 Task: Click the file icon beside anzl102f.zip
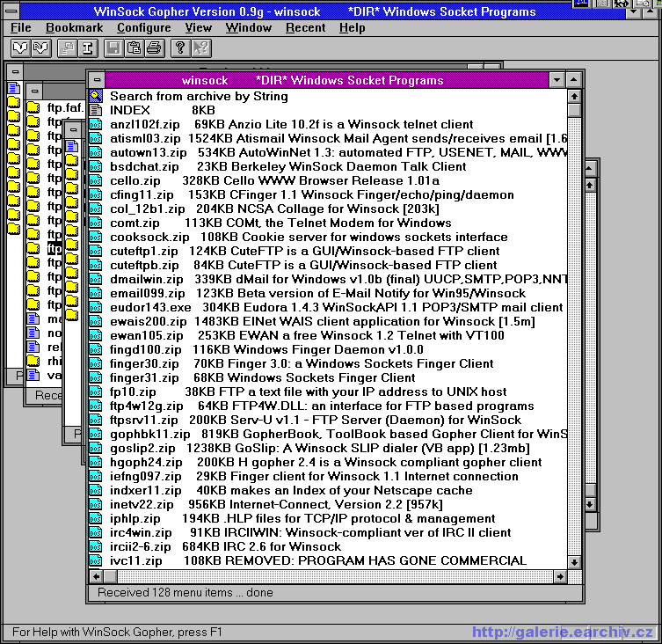click(x=96, y=124)
